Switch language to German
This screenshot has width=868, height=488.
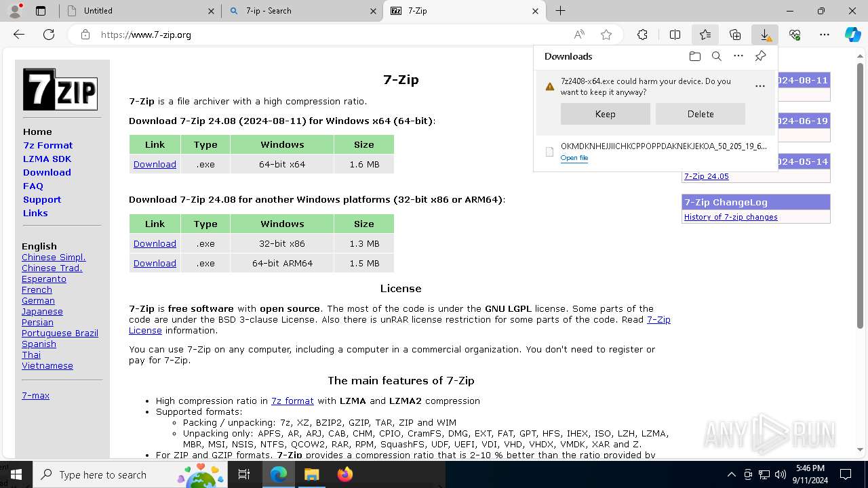click(x=38, y=300)
